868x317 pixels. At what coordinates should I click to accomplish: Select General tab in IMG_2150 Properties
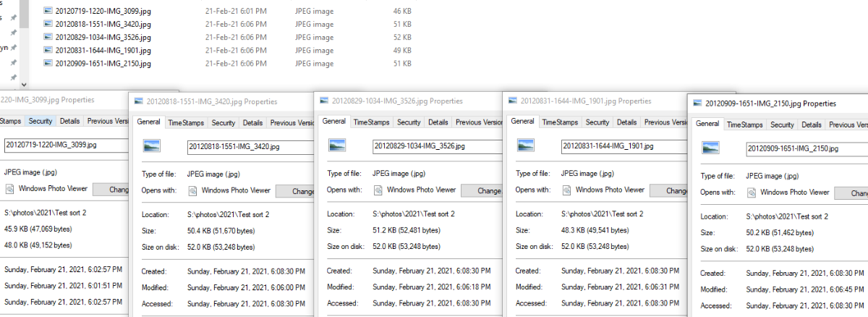coord(707,124)
